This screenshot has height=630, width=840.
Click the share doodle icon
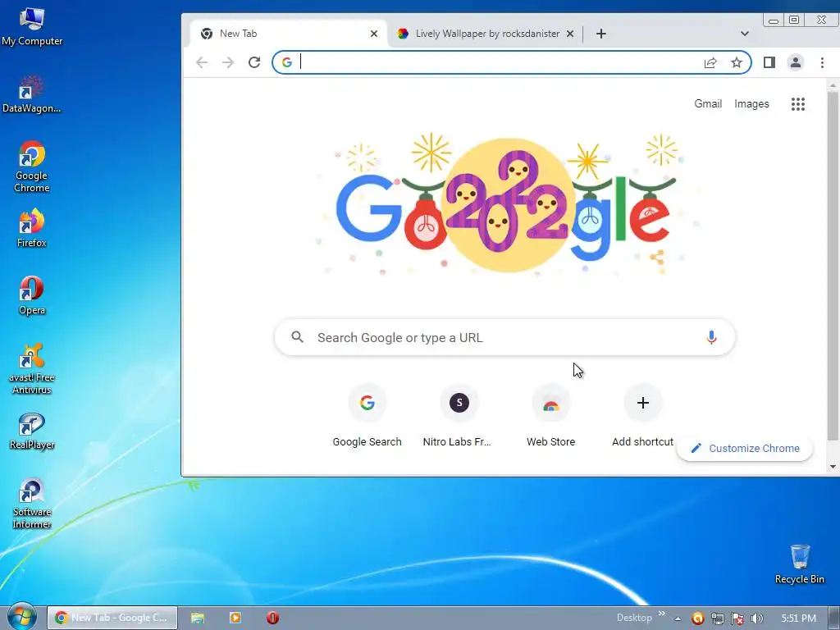point(657,258)
